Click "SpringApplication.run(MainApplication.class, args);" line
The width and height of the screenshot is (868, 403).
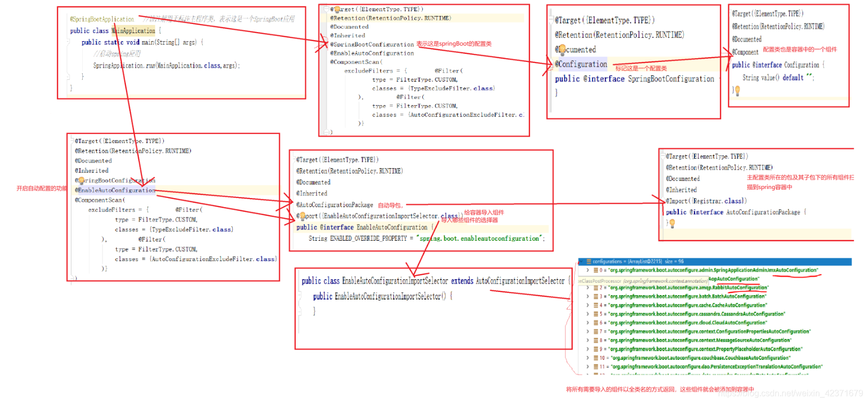tap(167, 66)
